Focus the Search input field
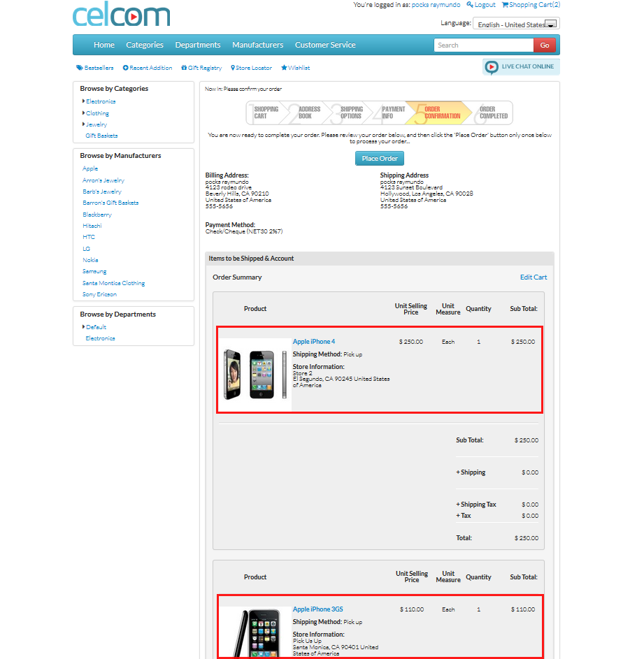This screenshot has height=659, width=644. pos(484,45)
